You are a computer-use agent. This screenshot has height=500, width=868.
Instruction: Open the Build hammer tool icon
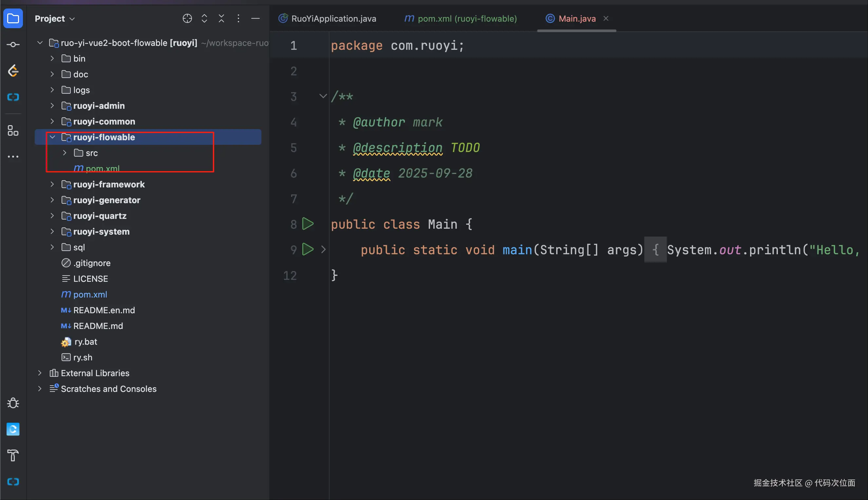tap(13, 455)
